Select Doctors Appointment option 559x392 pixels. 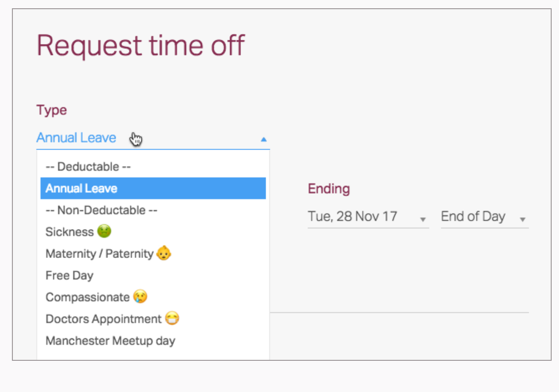153,319
